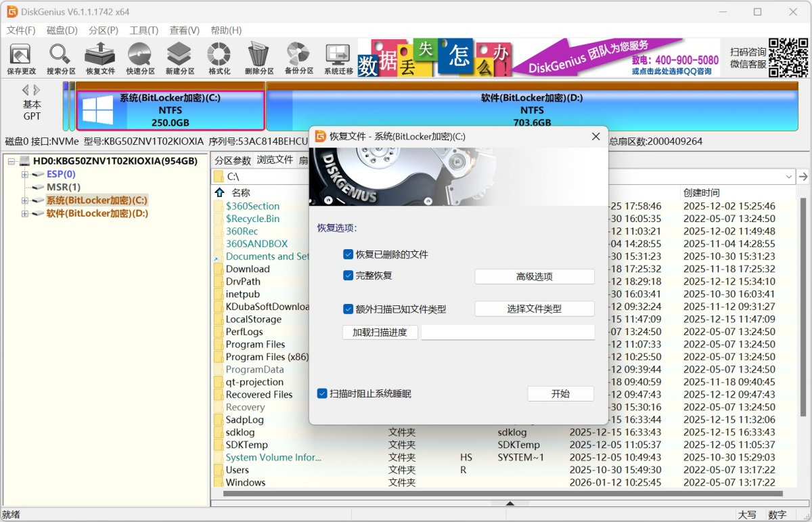Click the 新建分区 new partition icon
812x522 pixels.
click(x=179, y=58)
